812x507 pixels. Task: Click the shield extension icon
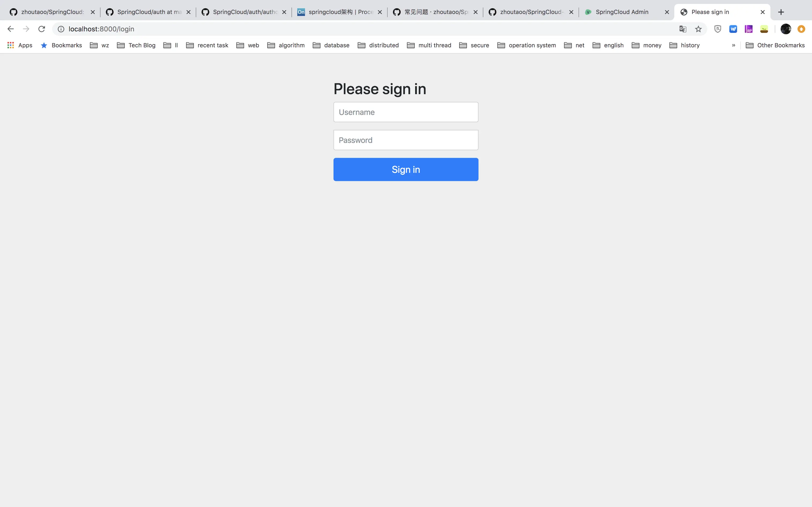point(718,29)
